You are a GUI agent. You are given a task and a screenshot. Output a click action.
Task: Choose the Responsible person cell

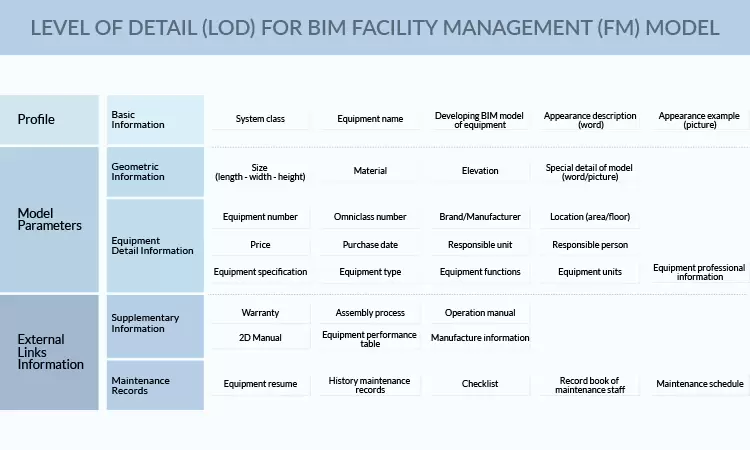(x=589, y=245)
